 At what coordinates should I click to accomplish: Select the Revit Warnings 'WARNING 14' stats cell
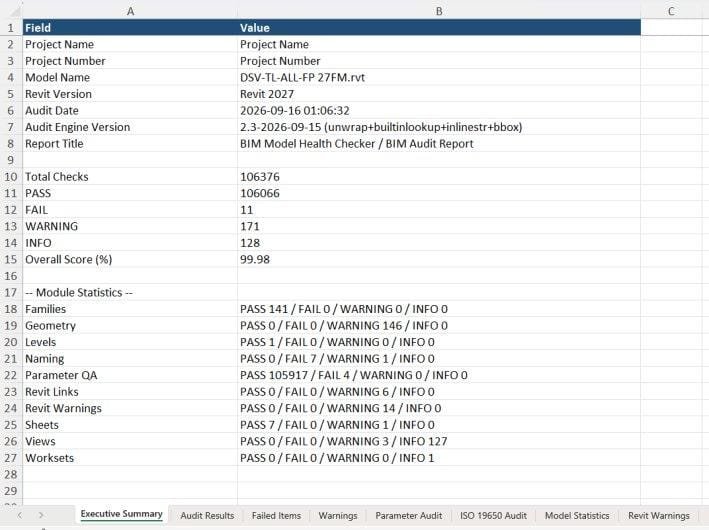pos(439,408)
